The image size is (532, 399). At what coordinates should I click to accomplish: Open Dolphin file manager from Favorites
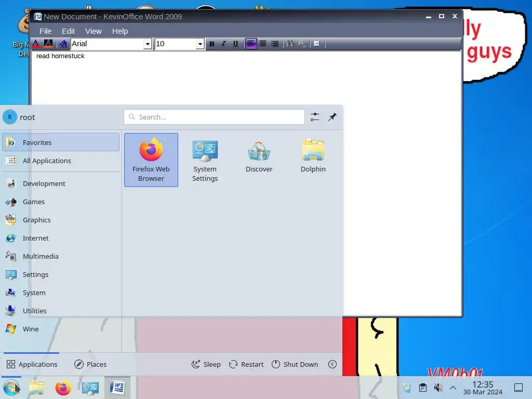coord(313,160)
